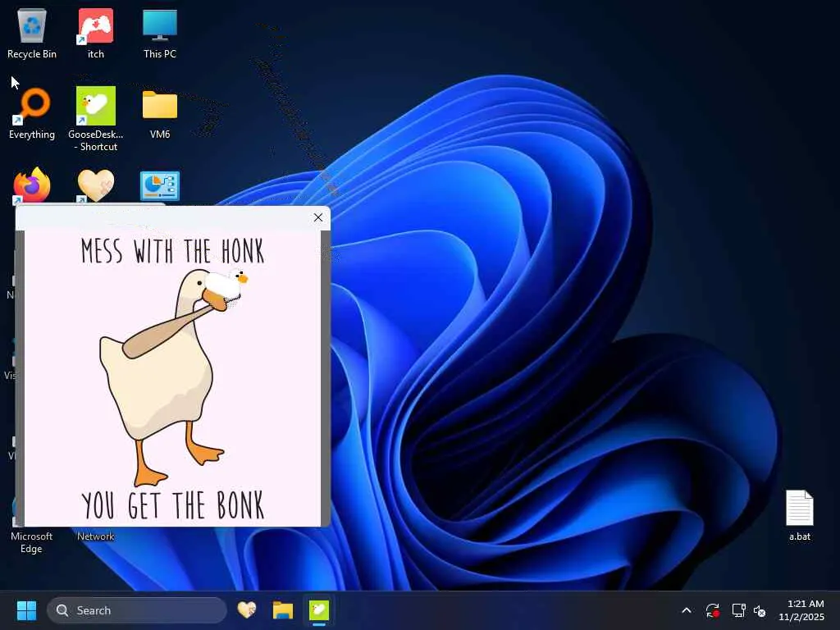
Task: Show hidden system tray icons
Action: 687,610
